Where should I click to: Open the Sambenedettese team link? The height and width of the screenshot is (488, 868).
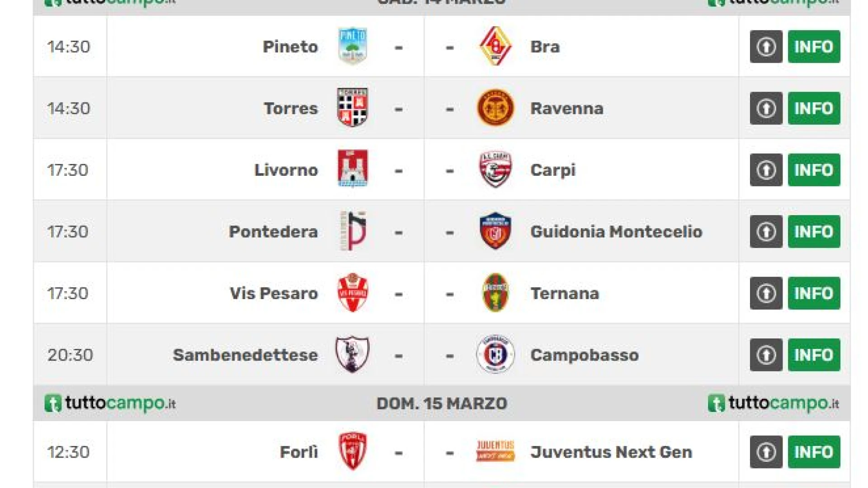(x=245, y=355)
